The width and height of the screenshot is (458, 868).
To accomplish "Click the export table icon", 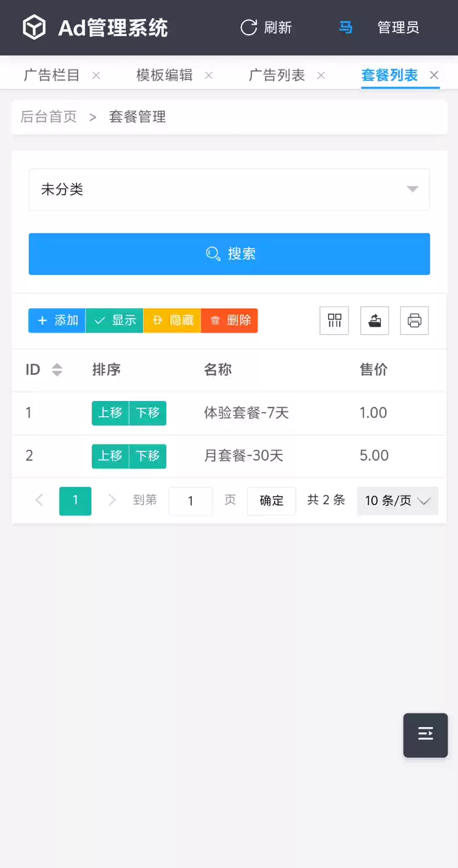I will pyautogui.click(x=375, y=320).
